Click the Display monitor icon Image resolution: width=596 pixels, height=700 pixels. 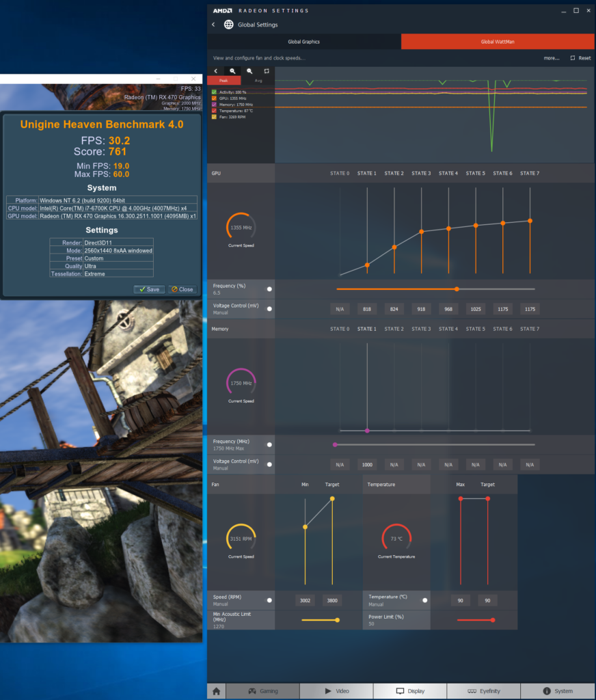click(x=400, y=691)
